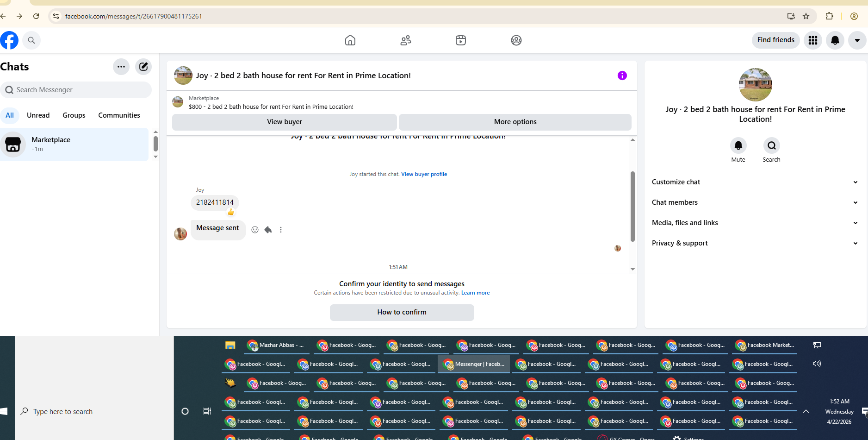Switch to the Groups tab
The height and width of the screenshot is (440, 868).
(x=74, y=115)
